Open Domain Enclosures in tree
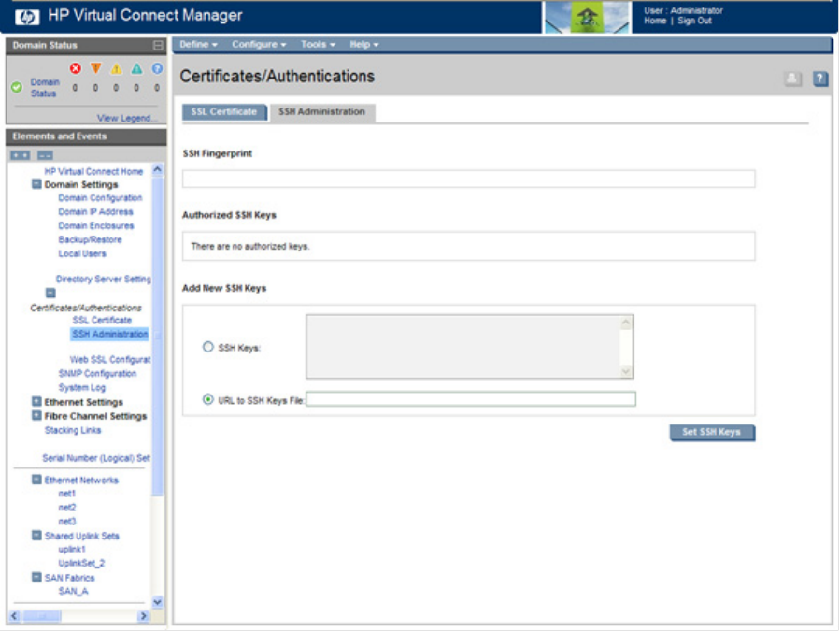Viewport: 840px width, 632px height. tap(96, 225)
